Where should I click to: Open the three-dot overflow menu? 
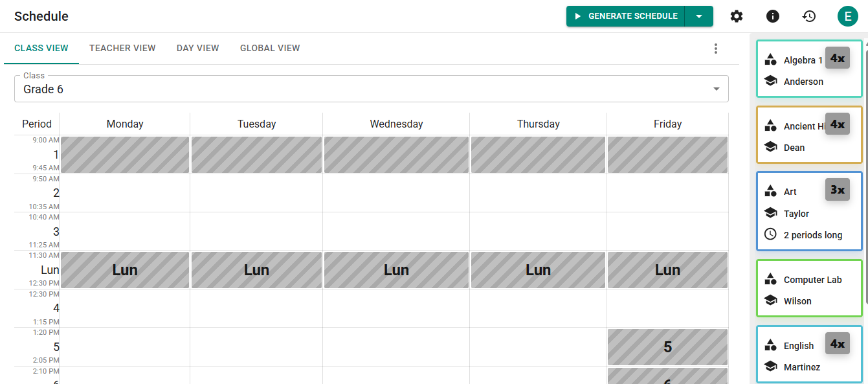pyautogui.click(x=715, y=48)
